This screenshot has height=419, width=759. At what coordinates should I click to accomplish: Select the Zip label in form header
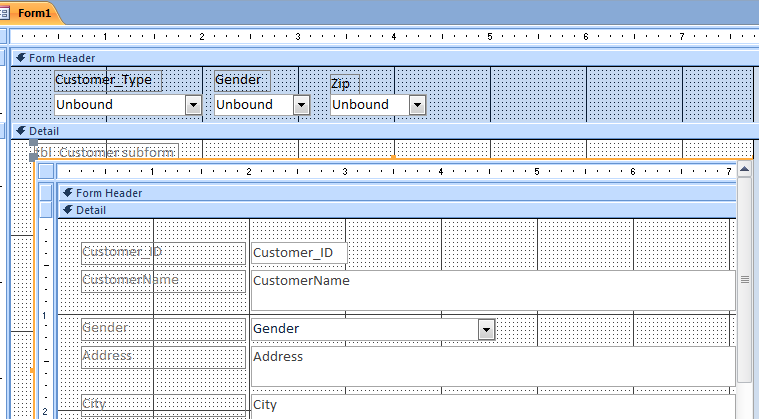coord(345,84)
